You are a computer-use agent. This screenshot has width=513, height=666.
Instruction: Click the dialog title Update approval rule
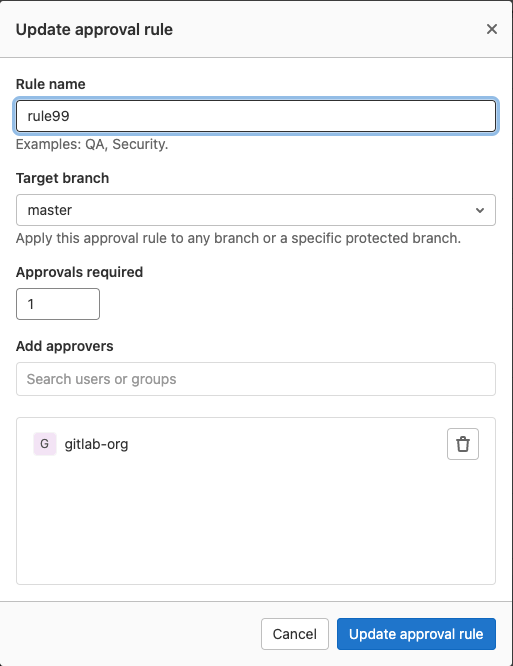(94, 29)
